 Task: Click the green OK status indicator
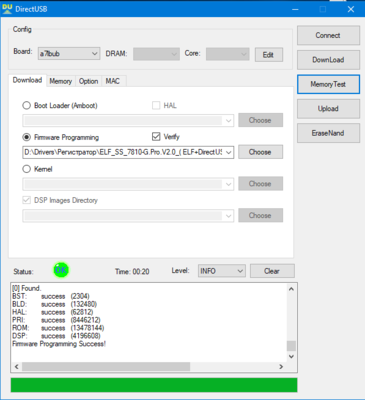click(x=61, y=270)
